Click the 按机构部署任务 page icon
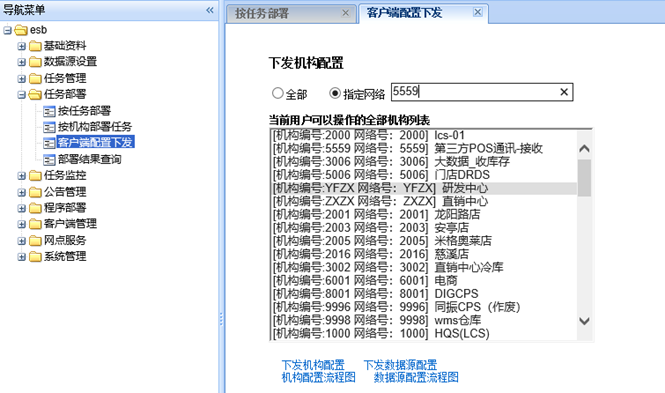 (x=49, y=127)
